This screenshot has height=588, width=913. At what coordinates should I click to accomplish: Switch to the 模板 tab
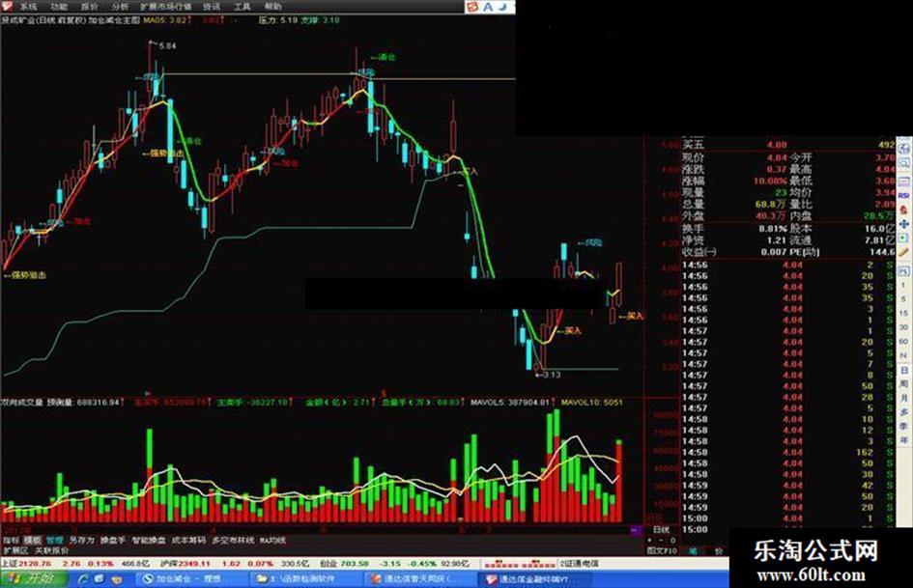point(33,541)
